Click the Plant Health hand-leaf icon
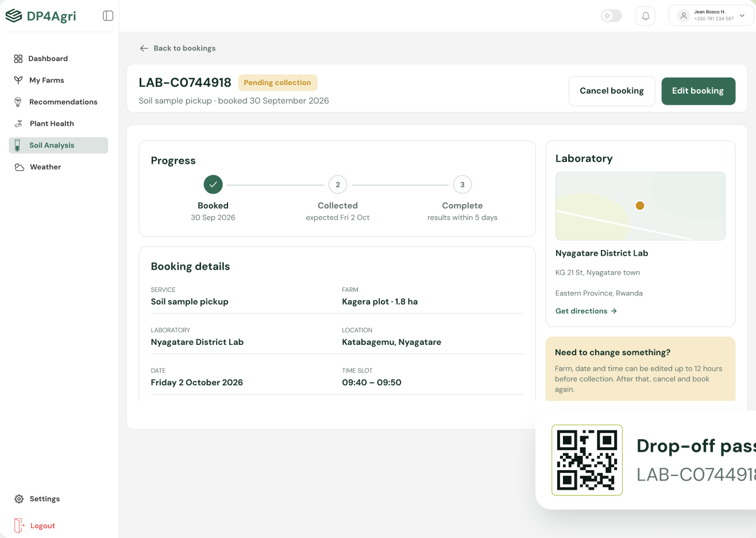This screenshot has width=756, height=538. 18,124
